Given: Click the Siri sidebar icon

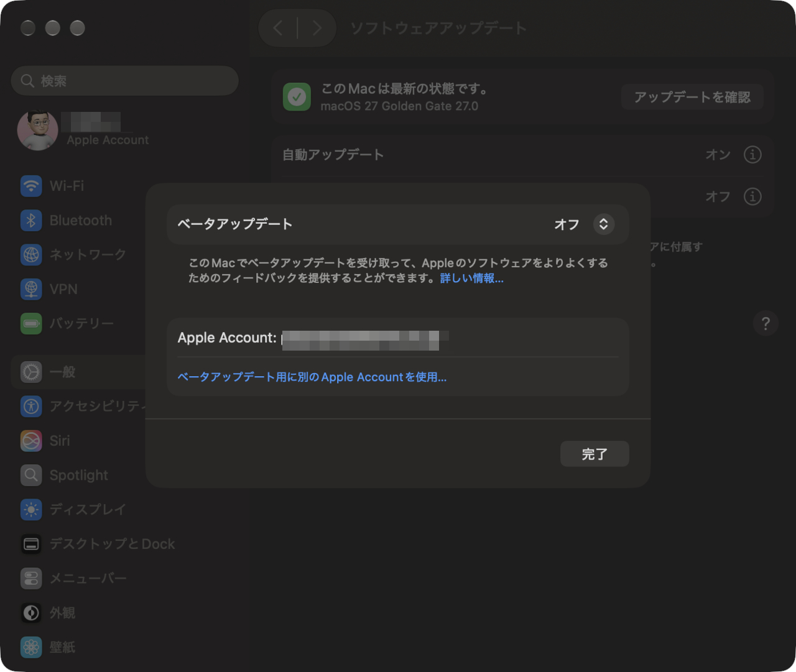Looking at the screenshot, I should coord(31,441).
